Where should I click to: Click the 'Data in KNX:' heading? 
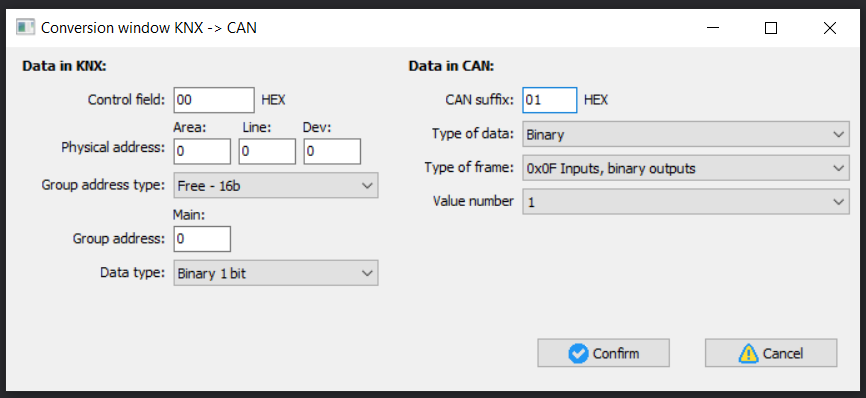(x=64, y=66)
